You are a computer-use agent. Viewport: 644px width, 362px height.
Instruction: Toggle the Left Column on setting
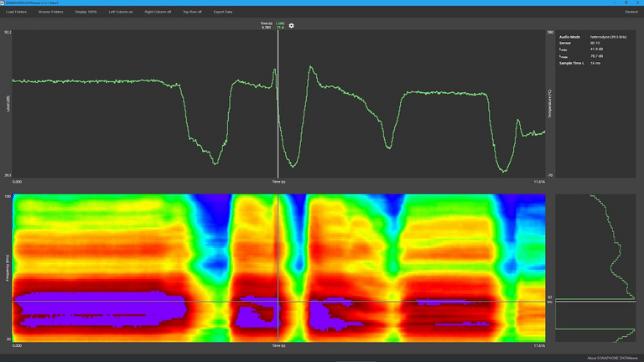click(121, 12)
